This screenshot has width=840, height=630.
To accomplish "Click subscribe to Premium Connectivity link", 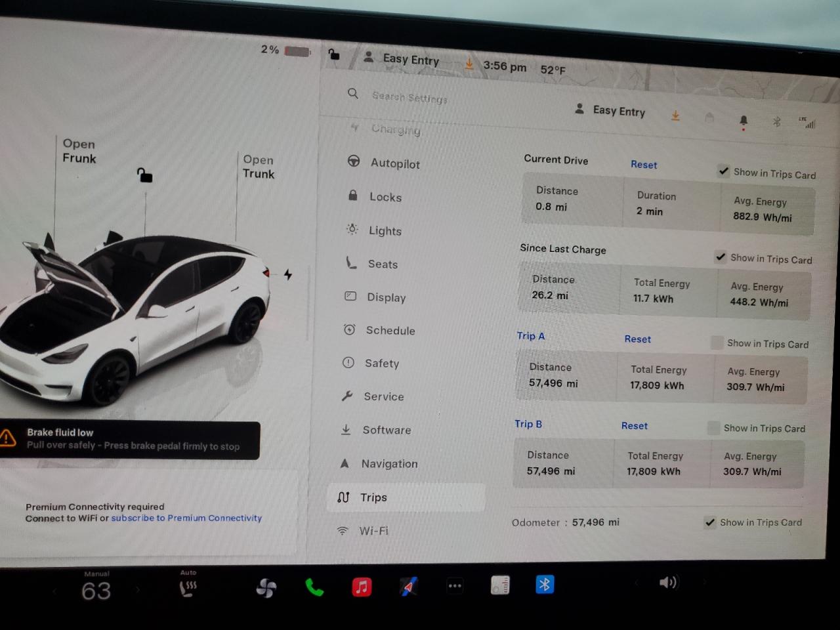I will (186, 518).
